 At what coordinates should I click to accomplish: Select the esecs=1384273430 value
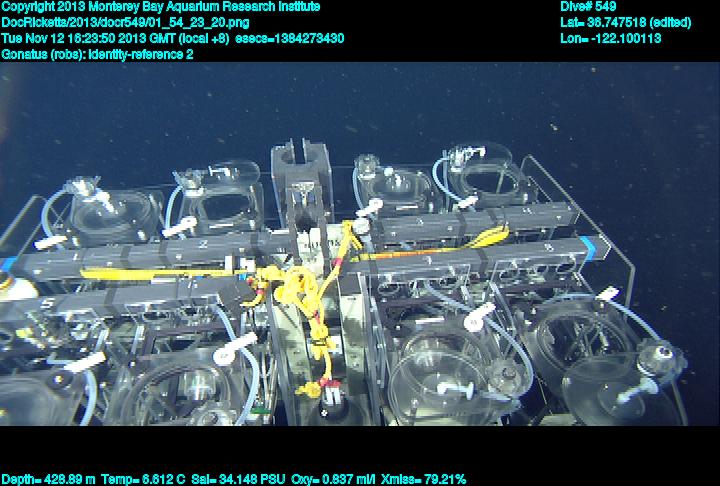[290, 38]
